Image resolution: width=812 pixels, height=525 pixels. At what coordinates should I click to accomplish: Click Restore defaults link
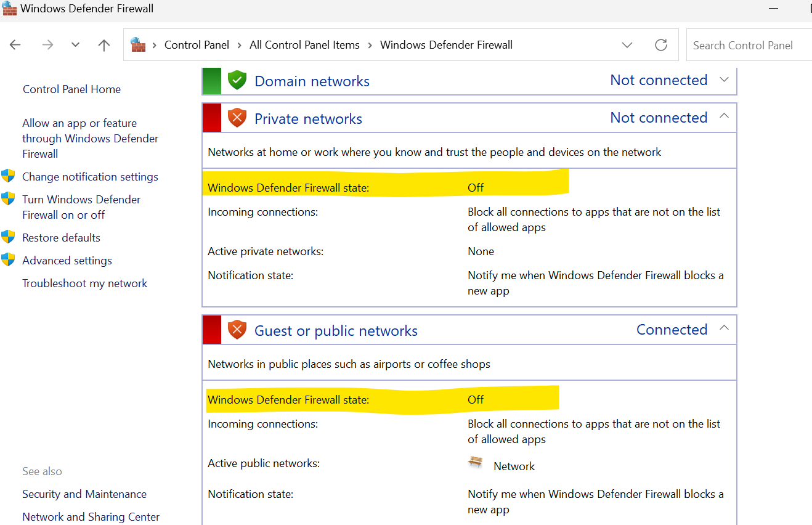[x=61, y=238]
